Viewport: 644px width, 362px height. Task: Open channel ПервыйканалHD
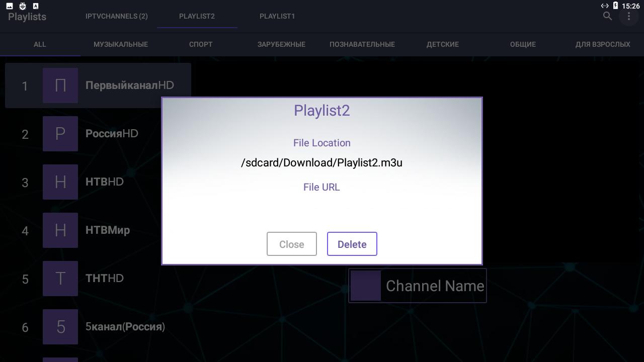[x=98, y=85]
